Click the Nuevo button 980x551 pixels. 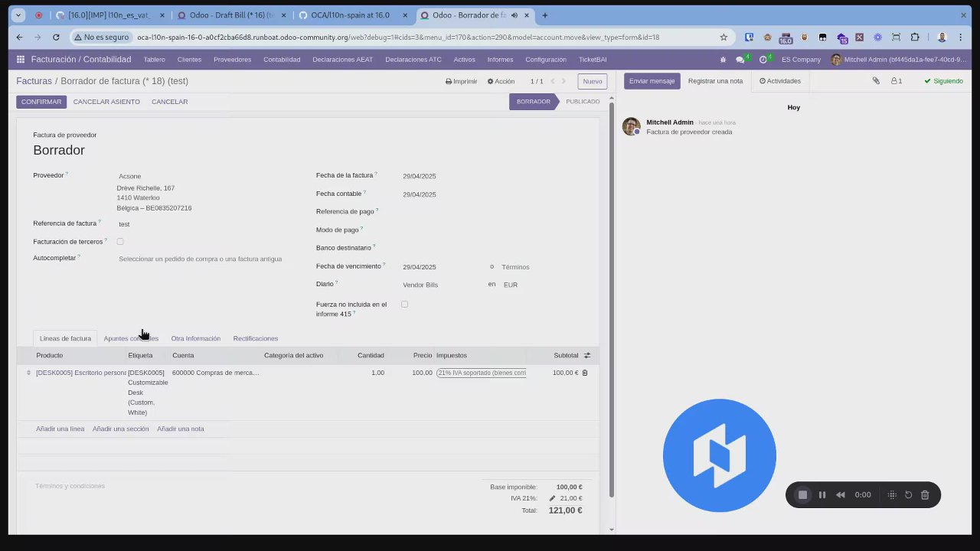[x=593, y=81]
